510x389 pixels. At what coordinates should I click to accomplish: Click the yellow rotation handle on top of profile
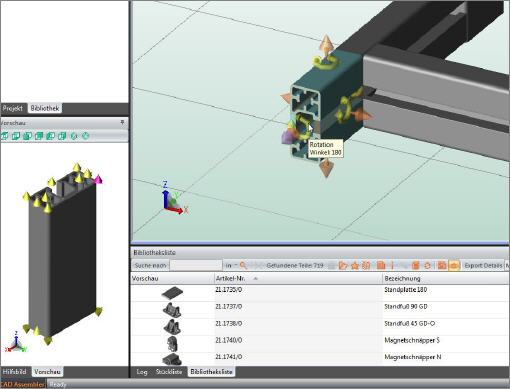[324, 63]
